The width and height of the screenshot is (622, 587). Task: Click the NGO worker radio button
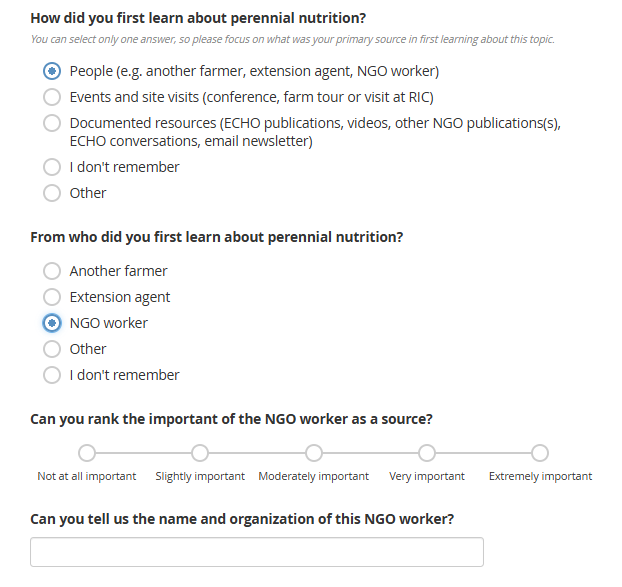[x=52, y=323]
